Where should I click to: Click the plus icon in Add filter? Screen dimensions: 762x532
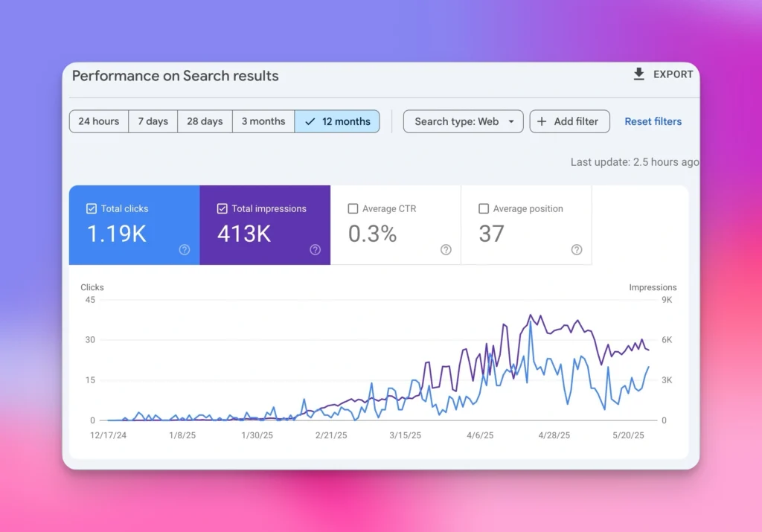(542, 121)
